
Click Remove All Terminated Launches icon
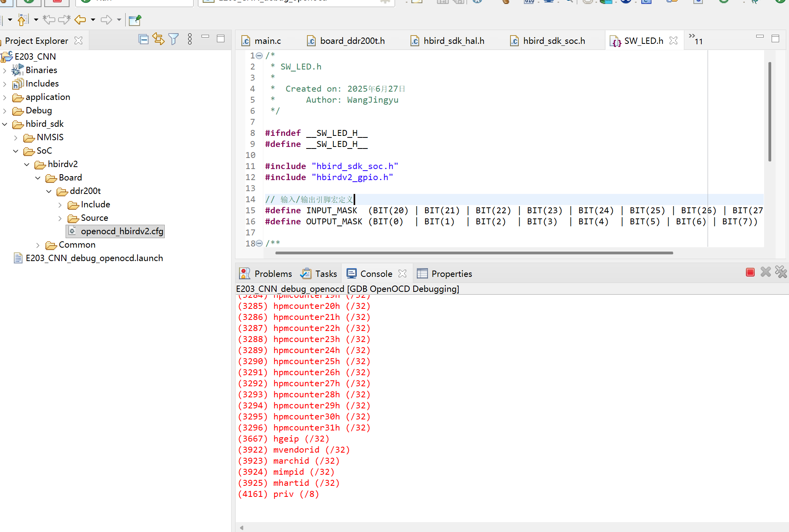pyautogui.click(x=781, y=272)
